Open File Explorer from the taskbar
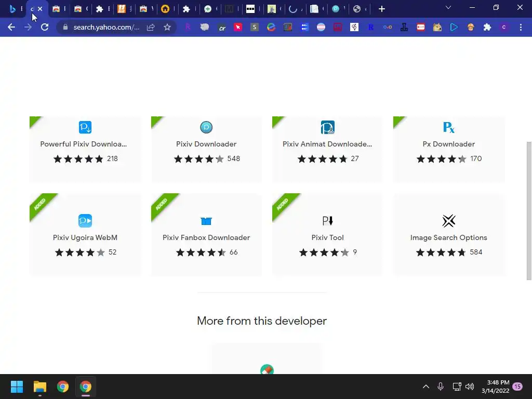The height and width of the screenshot is (399, 532). click(39, 387)
